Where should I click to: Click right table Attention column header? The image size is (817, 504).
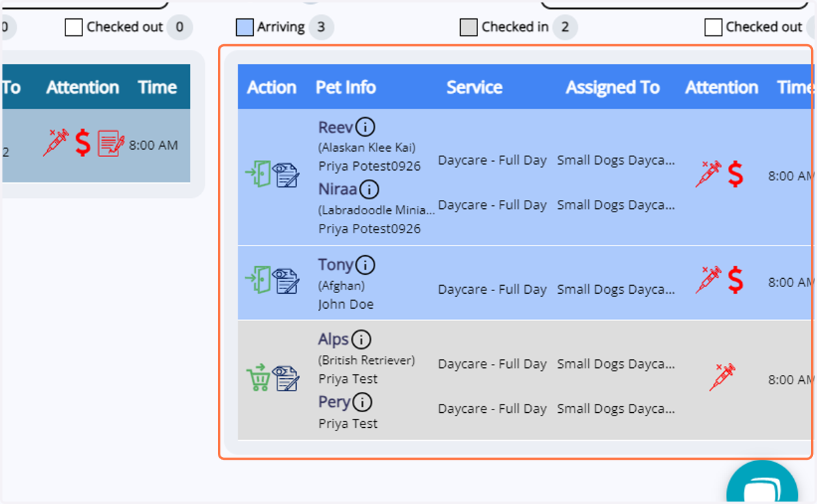pyautogui.click(x=722, y=87)
